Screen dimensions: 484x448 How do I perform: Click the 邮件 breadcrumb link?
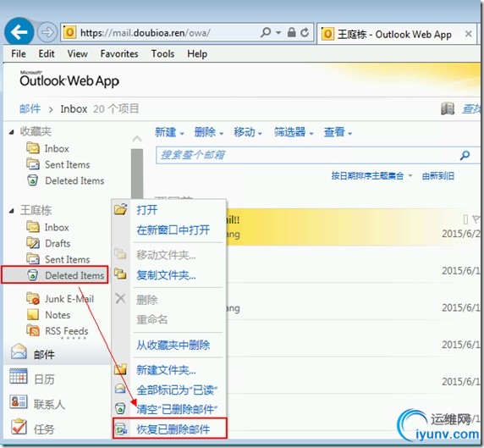coord(30,108)
